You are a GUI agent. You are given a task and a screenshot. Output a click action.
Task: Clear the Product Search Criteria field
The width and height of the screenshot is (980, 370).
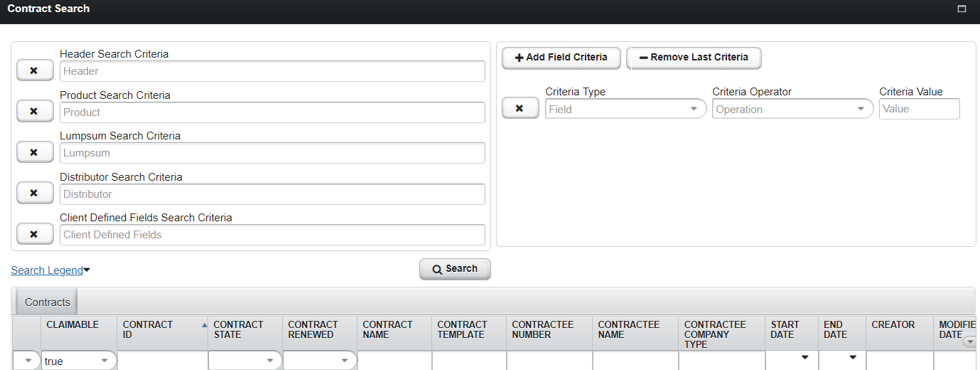35,112
